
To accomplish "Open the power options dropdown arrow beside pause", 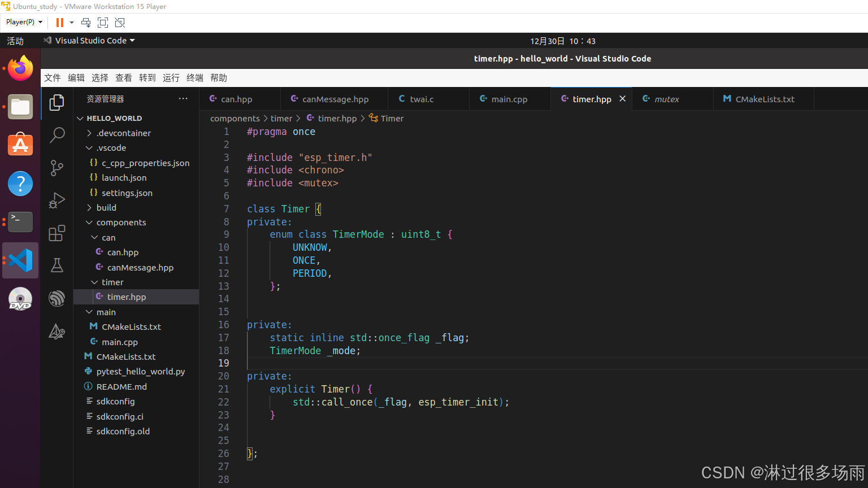I will [72, 23].
